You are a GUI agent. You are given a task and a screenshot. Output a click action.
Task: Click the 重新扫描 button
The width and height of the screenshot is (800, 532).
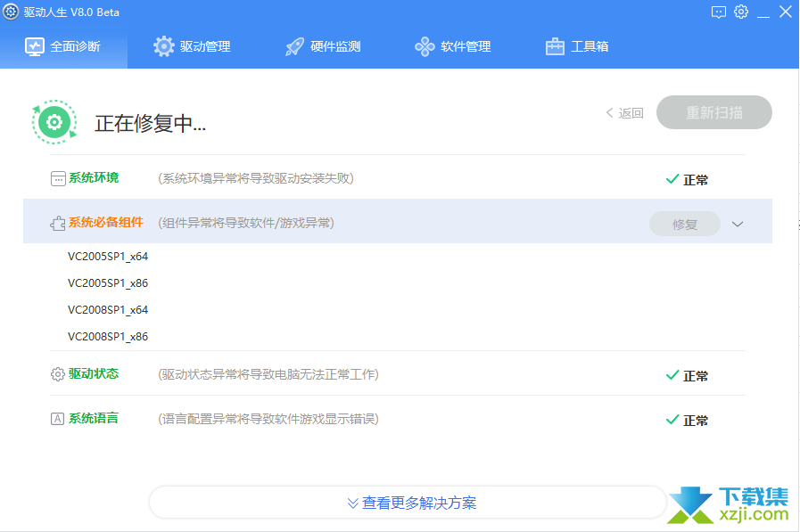(x=713, y=112)
